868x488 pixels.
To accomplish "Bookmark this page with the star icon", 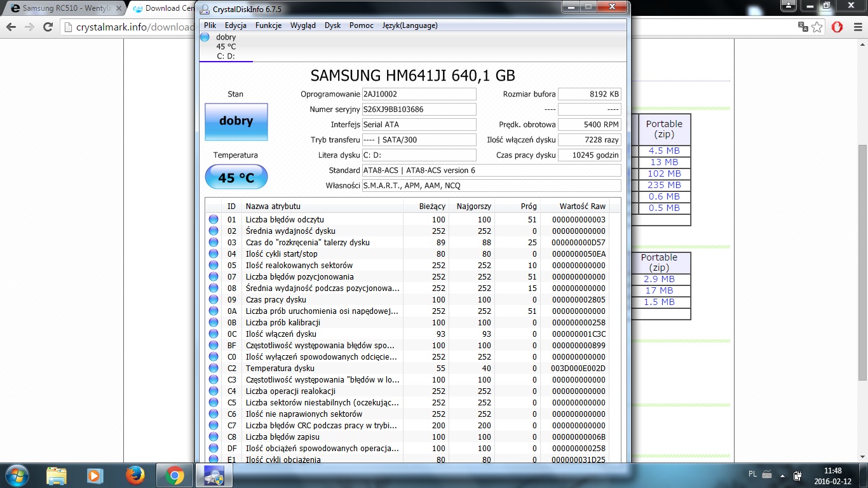I will point(817,27).
